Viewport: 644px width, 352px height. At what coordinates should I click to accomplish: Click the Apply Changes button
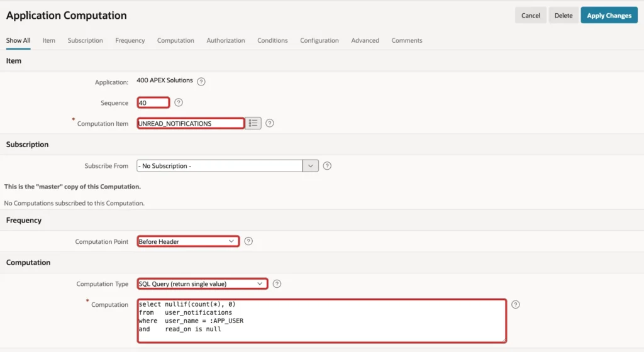pos(609,15)
